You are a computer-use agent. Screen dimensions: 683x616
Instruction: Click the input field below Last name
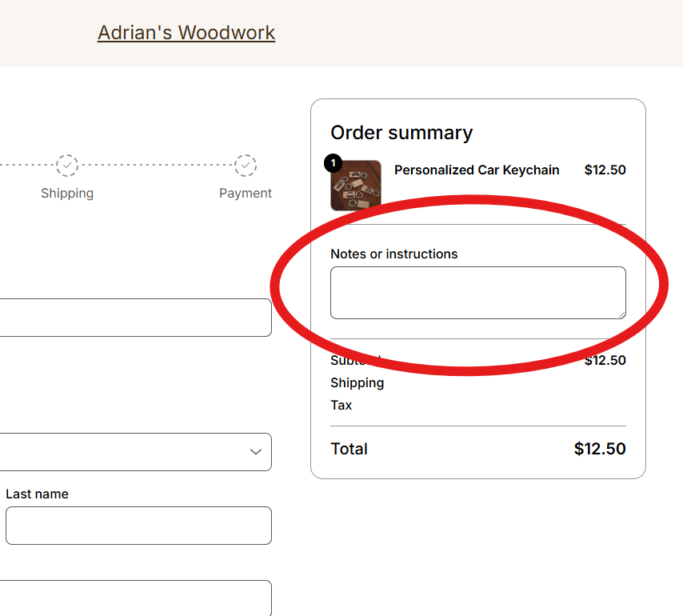point(134,598)
